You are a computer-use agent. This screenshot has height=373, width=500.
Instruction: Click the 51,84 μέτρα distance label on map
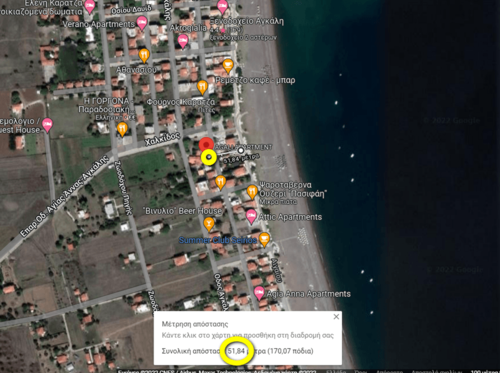(x=242, y=159)
